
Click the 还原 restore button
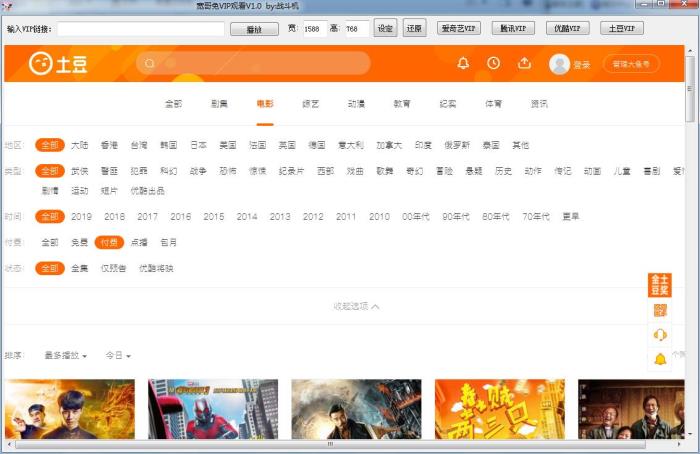(x=414, y=28)
